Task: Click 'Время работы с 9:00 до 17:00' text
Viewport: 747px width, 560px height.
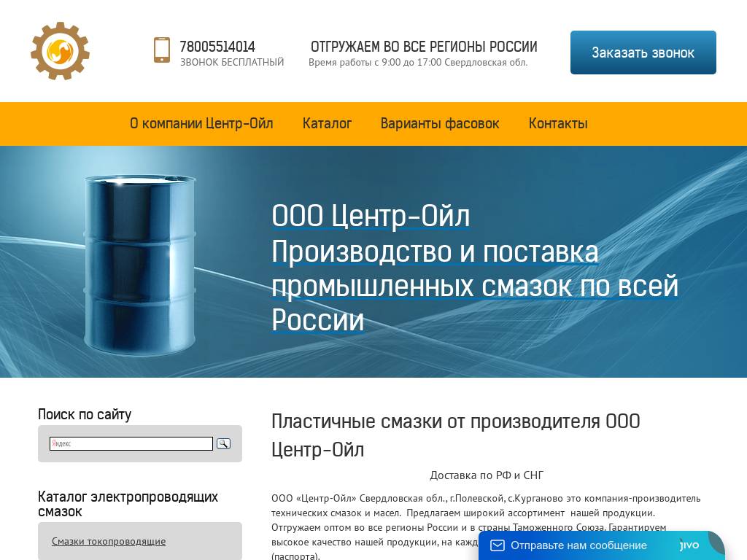Action: [x=376, y=63]
